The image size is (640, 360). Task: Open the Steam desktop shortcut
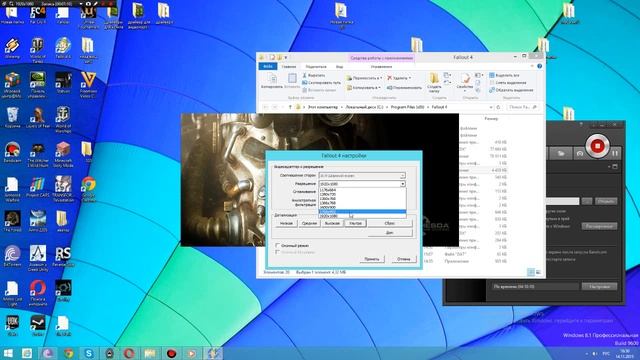pos(38,325)
